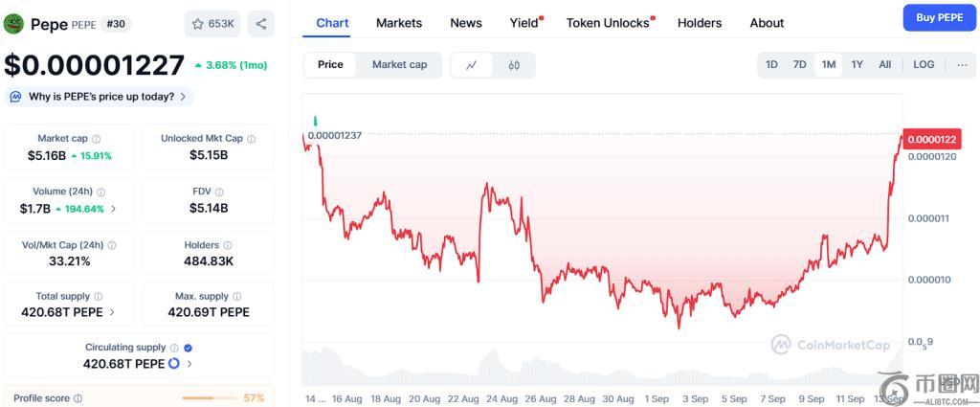Click the share icon next to watchlist
This screenshot has height=407, width=980.
[x=260, y=24]
